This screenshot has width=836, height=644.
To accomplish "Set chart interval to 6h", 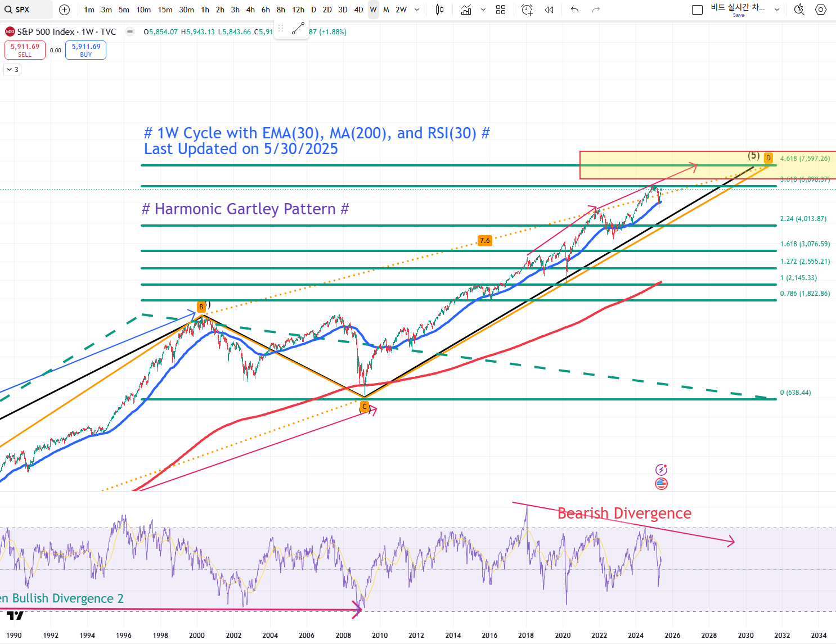I will coord(266,10).
